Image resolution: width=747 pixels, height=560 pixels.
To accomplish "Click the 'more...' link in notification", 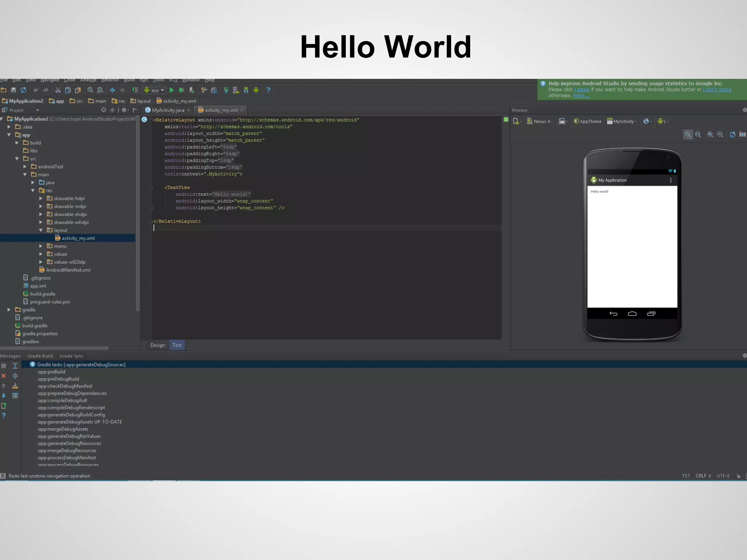I will (x=581, y=96).
